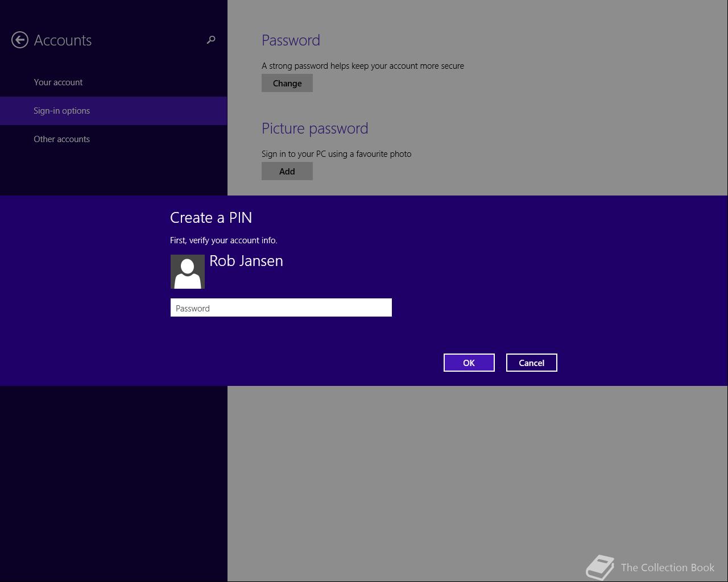Focus the Password input field

(x=281, y=307)
